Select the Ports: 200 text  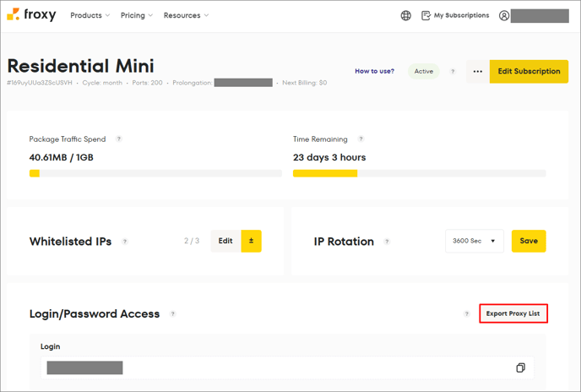click(x=147, y=83)
